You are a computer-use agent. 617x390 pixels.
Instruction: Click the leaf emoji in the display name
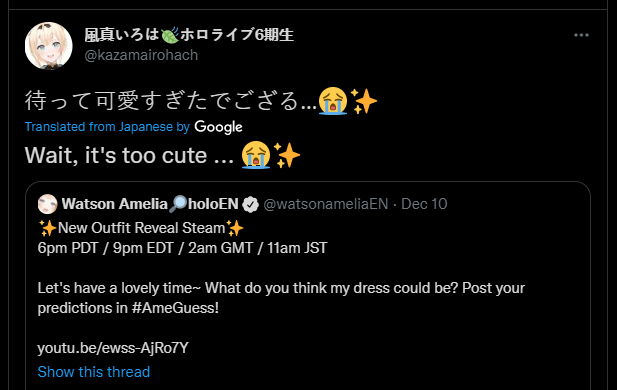click(x=170, y=35)
